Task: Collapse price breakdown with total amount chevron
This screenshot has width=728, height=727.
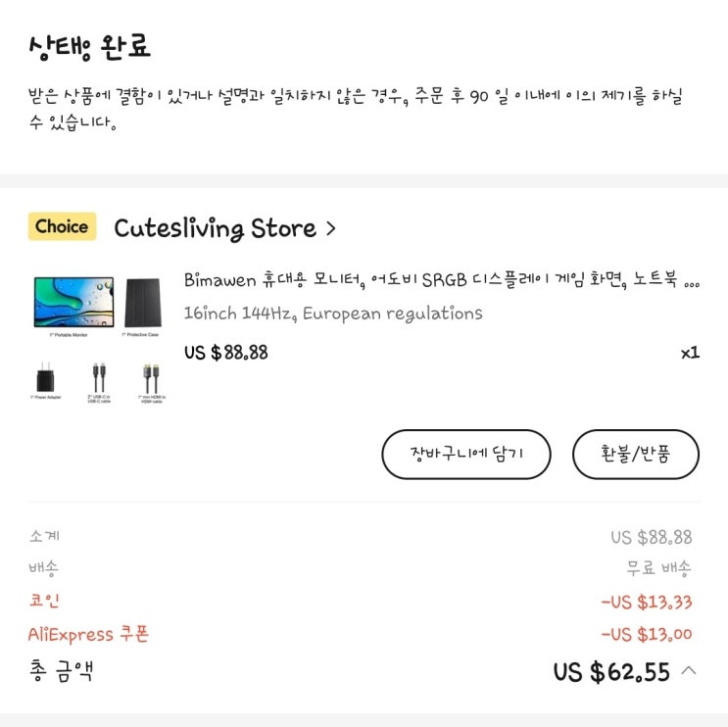Action: point(689,671)
